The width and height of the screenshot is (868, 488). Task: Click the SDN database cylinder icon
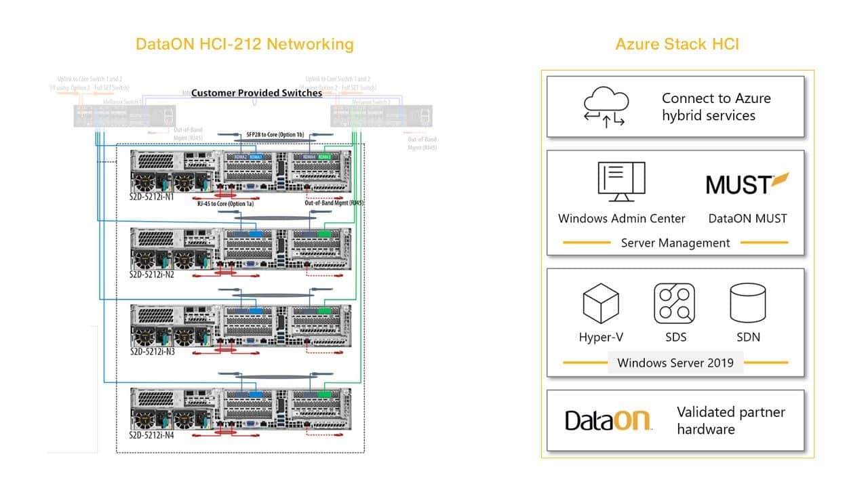tap(747, 302)
